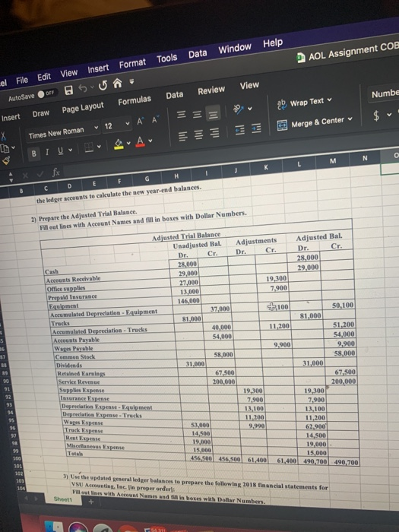The height and width of the screenshot is (532, 399).
Task: Align text right horizontally
Action: pos(214,132)
